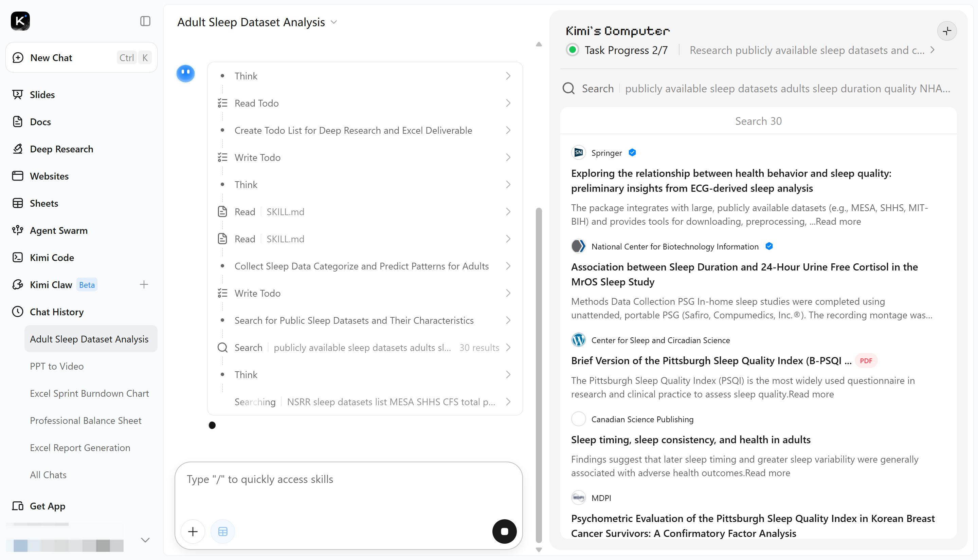Open Sleep timing, sleep consistency result
This screenshot has width=978, height=560.
coord(691,439)
